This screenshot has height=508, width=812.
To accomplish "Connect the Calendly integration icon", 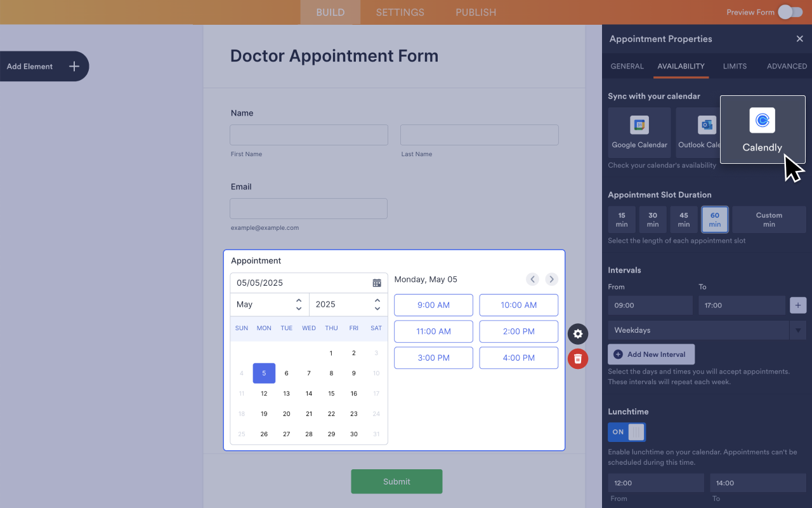I will [762, 121].
